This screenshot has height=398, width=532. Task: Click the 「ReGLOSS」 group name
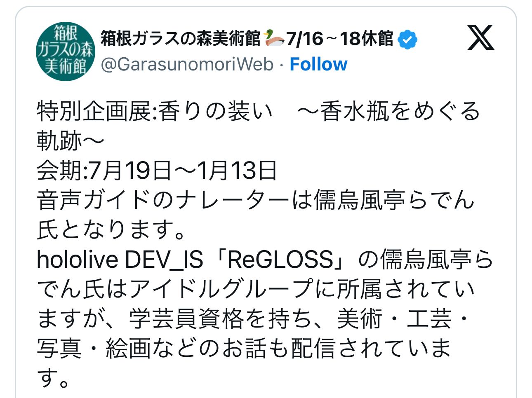point(280,260)
